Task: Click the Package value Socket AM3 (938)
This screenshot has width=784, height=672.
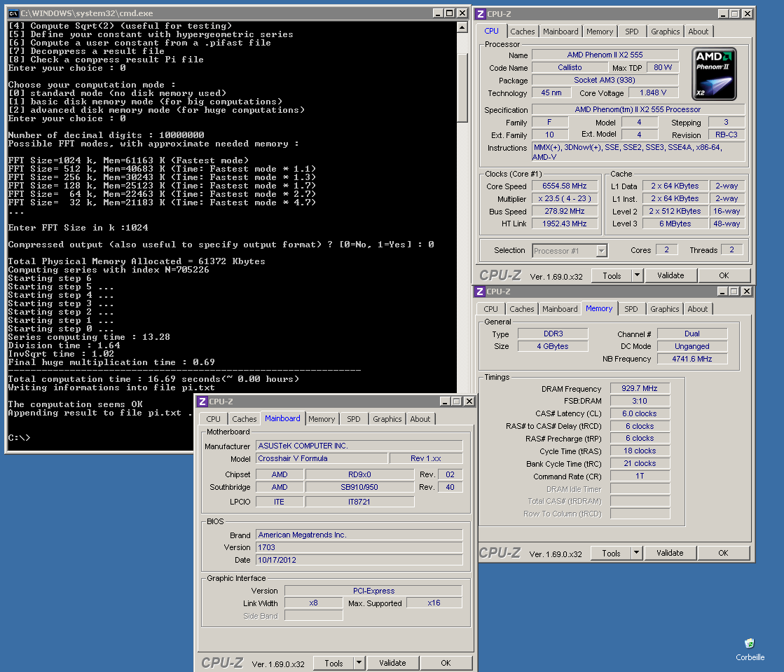Action: (x=605, y=80)
